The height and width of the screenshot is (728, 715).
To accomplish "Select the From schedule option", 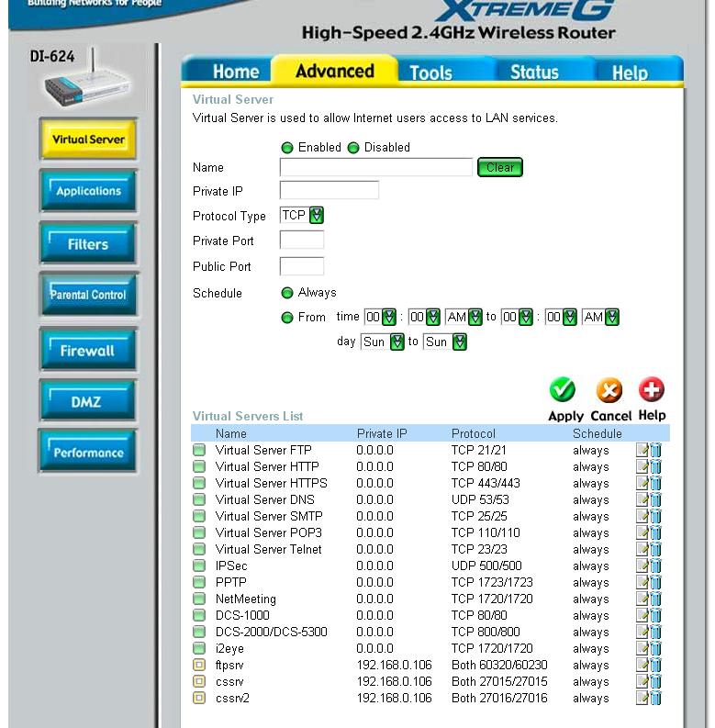I will click(x=287, y=318).
